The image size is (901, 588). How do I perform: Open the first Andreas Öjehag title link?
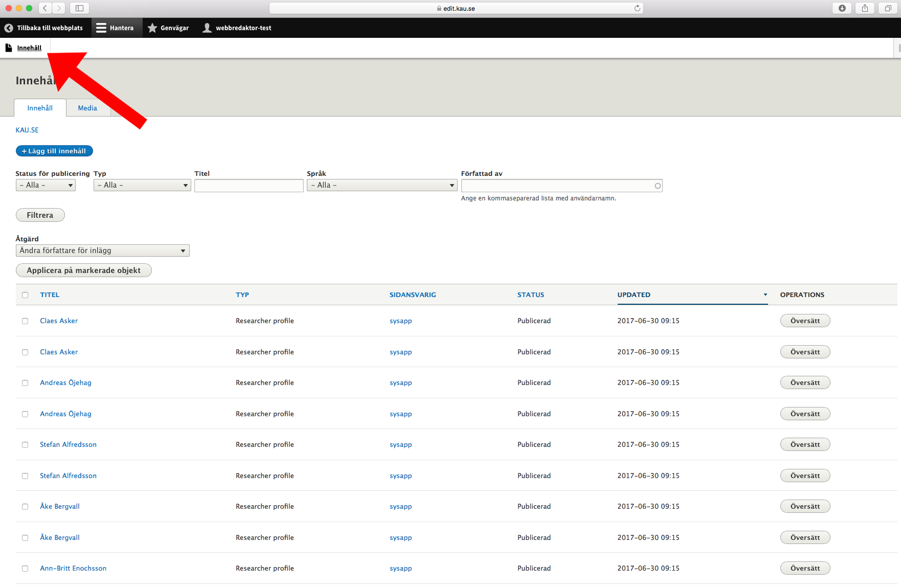65,382
